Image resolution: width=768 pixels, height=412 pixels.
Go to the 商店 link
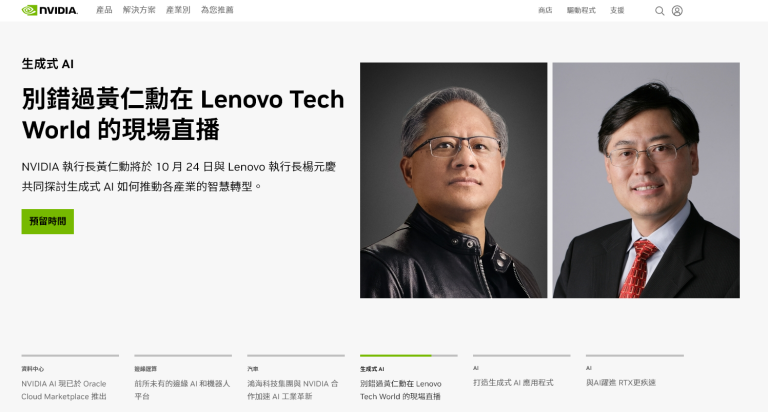[x=545, y=10]
